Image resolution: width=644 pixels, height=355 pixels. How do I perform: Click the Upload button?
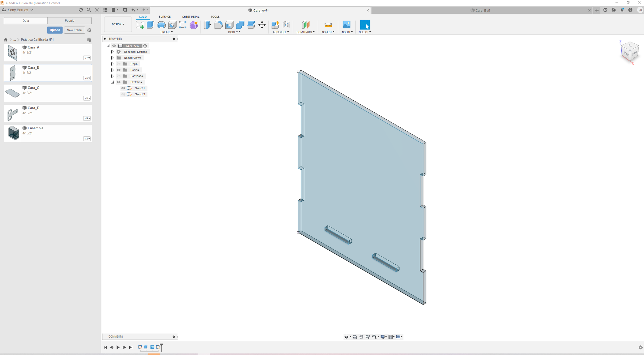tap(55, 30)
